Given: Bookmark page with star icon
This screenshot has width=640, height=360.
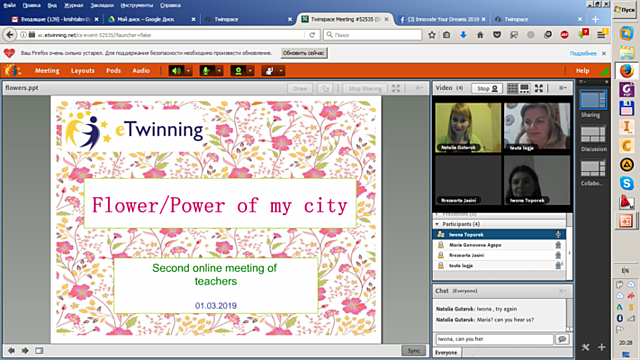Looking at the screenshot, I should click(432, 35).
